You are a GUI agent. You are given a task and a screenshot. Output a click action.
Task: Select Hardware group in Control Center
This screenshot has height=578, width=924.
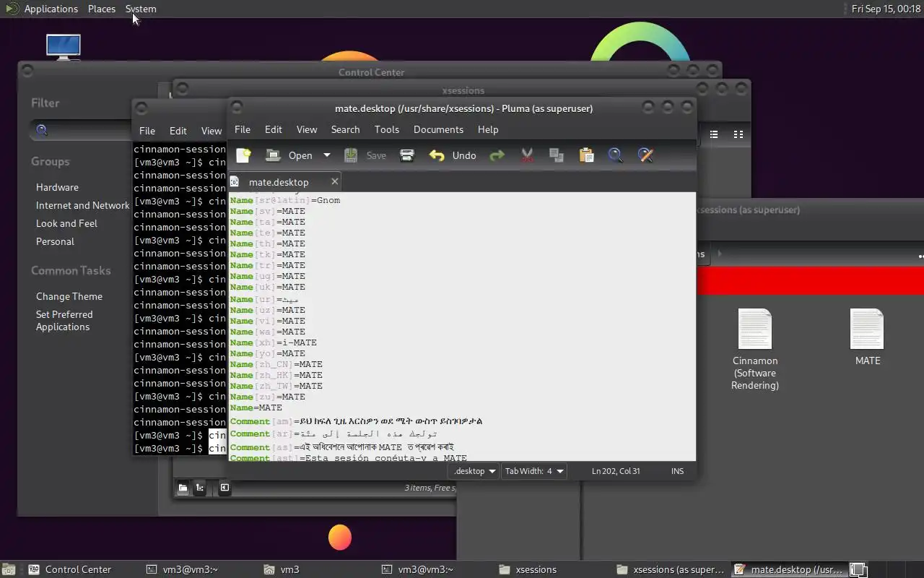57,187
